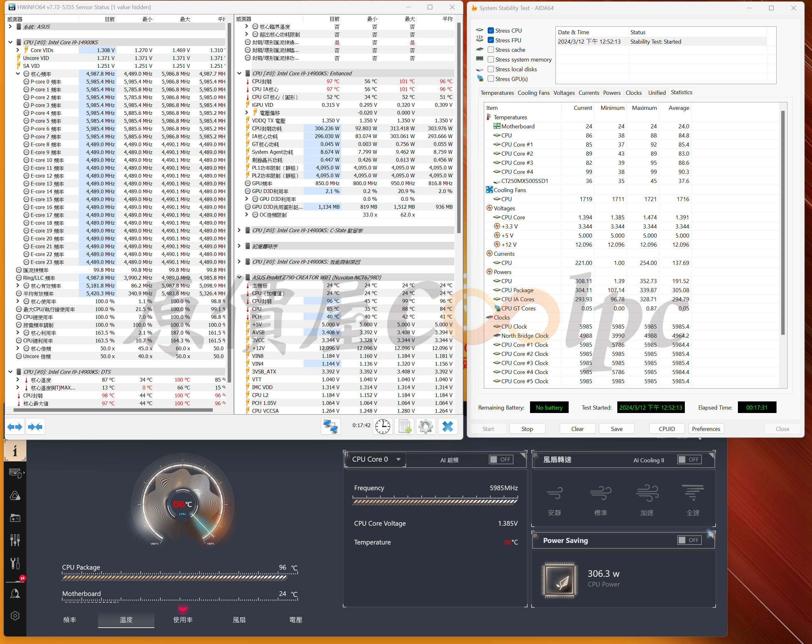Click HWiNFO clock reset timer icon

(383, 427)
